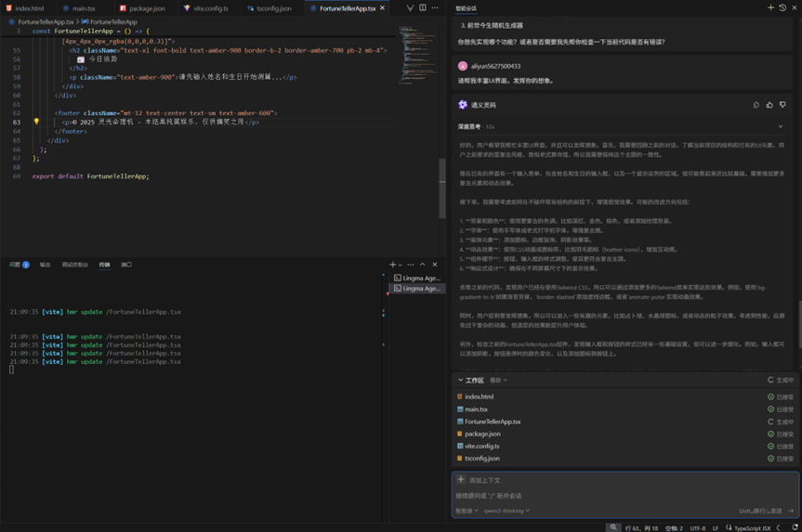Viewport: 802px width, 532px height.
Task: Click the zoom magnifier in status bar
Action: pyautogui.click(x=612, y=527)
